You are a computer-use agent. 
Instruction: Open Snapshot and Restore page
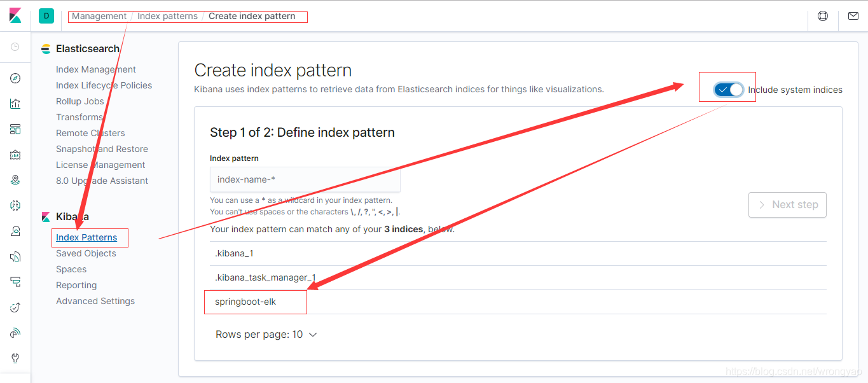tap(102, 149)
